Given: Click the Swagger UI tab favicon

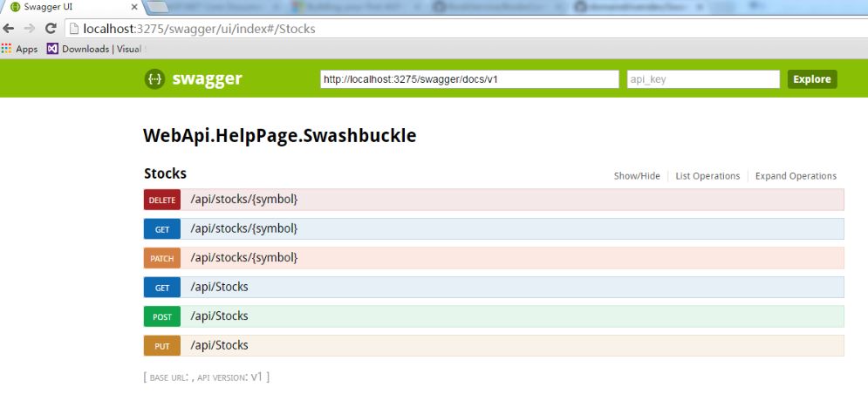Looking at the screenshot, I should tap(15, 8).
